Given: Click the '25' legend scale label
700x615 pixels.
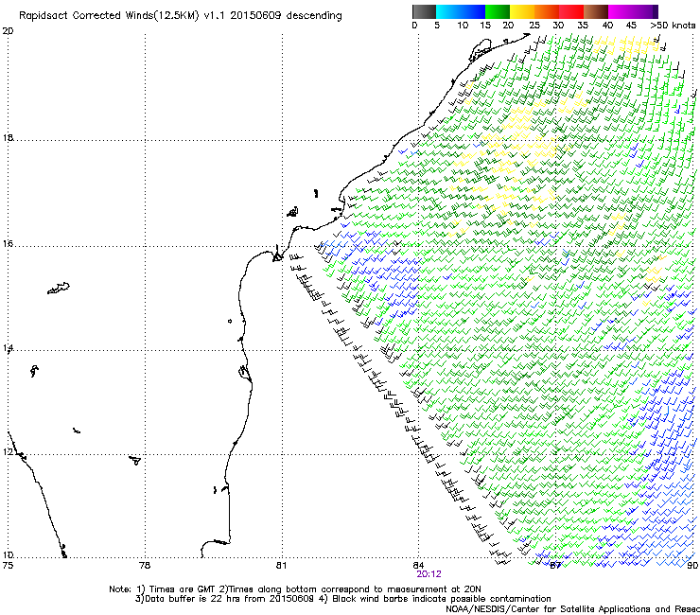Looking at the screenshot, I should 534,26.
